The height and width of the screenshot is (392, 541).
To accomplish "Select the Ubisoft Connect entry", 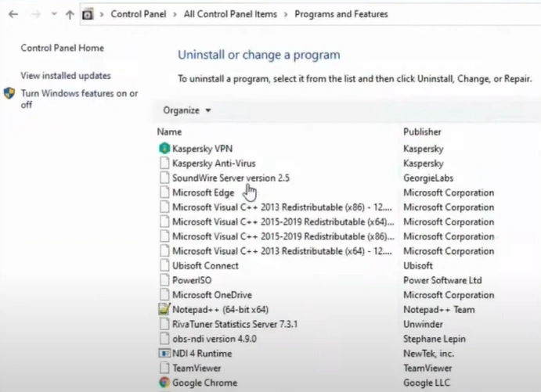I will [x=205, y=266].
